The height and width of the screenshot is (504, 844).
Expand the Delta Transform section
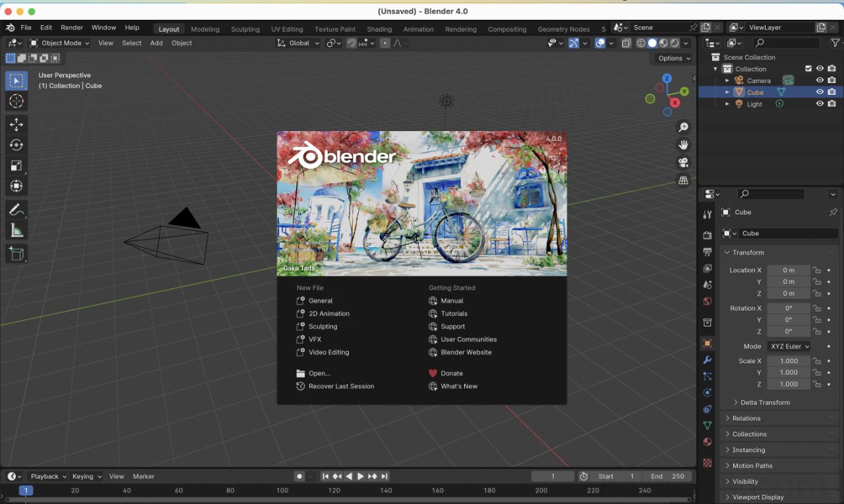click(x=765, y=403)
